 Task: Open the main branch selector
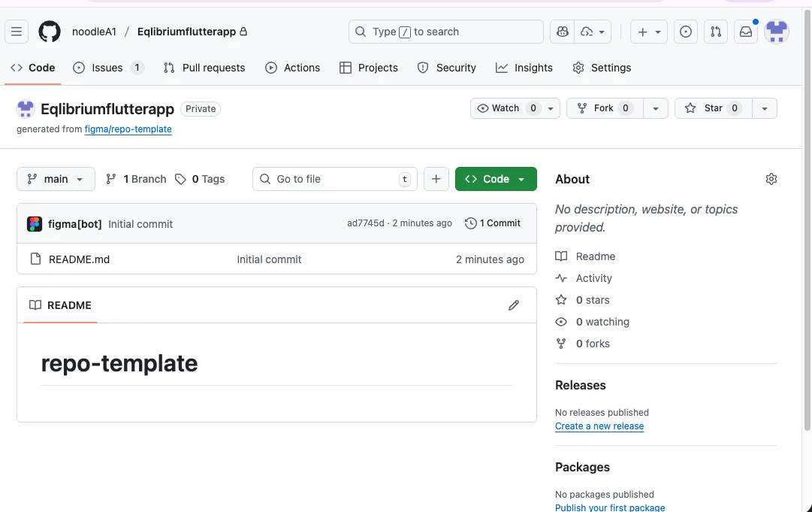[x=56, y=179]
